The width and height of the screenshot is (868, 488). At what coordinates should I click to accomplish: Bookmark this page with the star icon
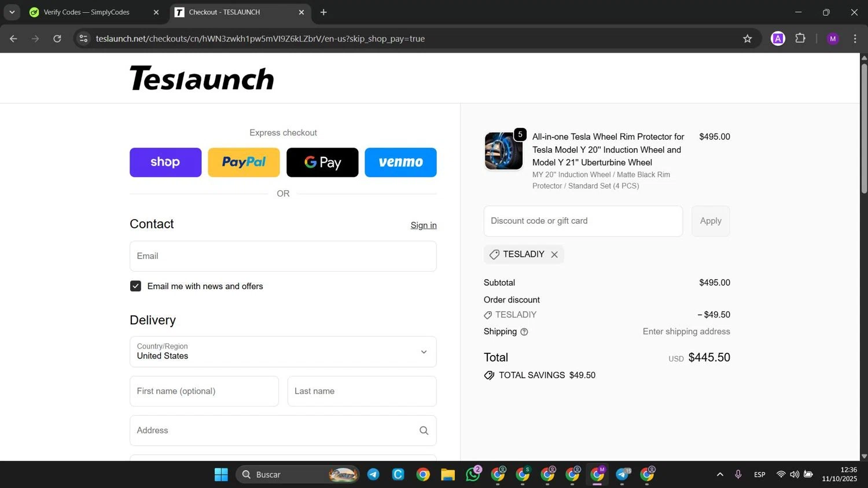click(x=747, y=39)
